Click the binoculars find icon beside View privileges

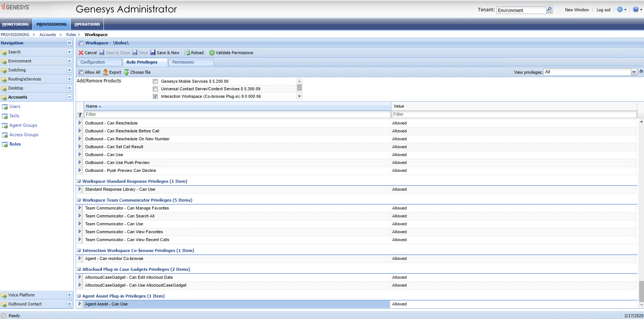pyautogui.click(x=641, y=71)
